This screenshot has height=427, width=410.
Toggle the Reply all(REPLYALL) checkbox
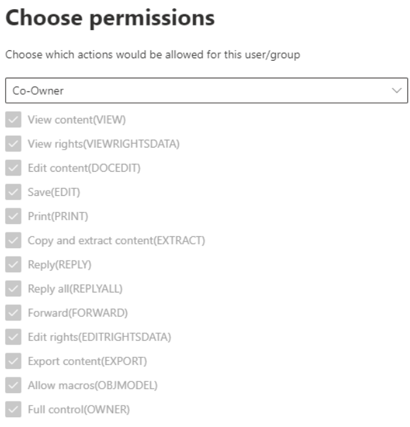pos(13,289)
